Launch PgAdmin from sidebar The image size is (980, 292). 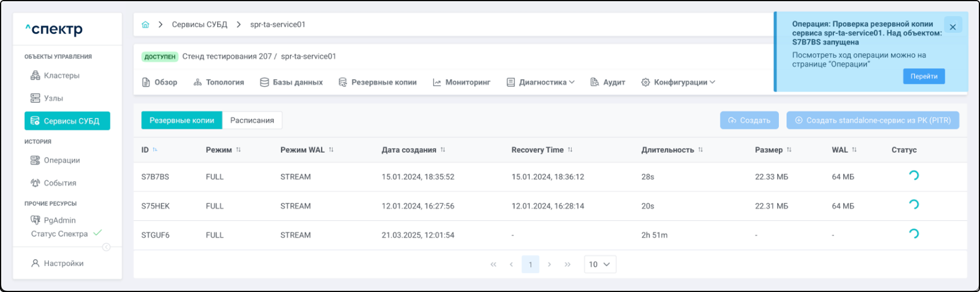click(x=59, y=220)
